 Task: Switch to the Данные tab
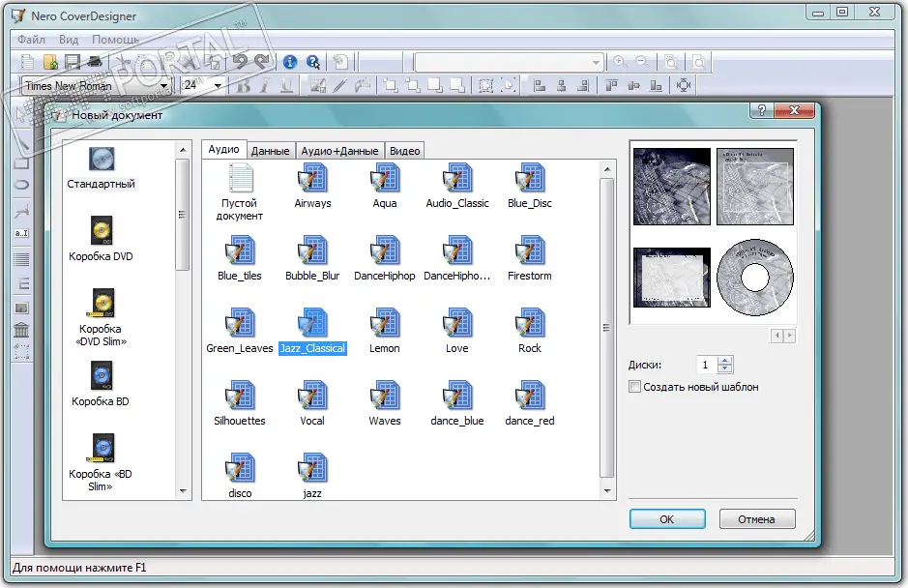(x=270, y=151)
